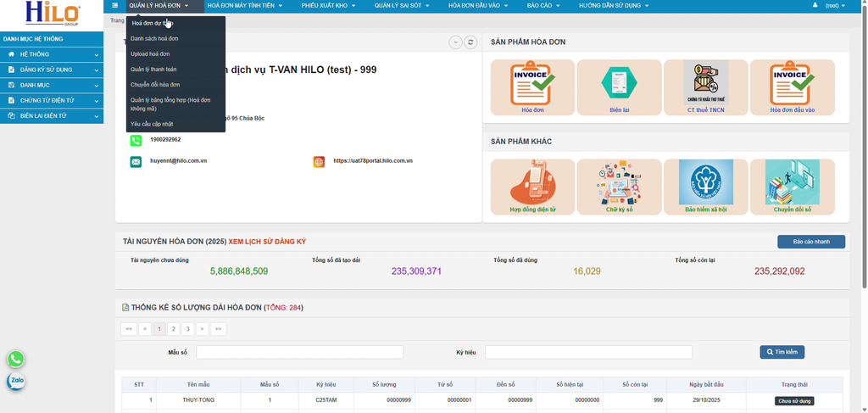Click the Báo cáo nhanh button
This screenshot has width=868, height=413.
click(810, 242)
